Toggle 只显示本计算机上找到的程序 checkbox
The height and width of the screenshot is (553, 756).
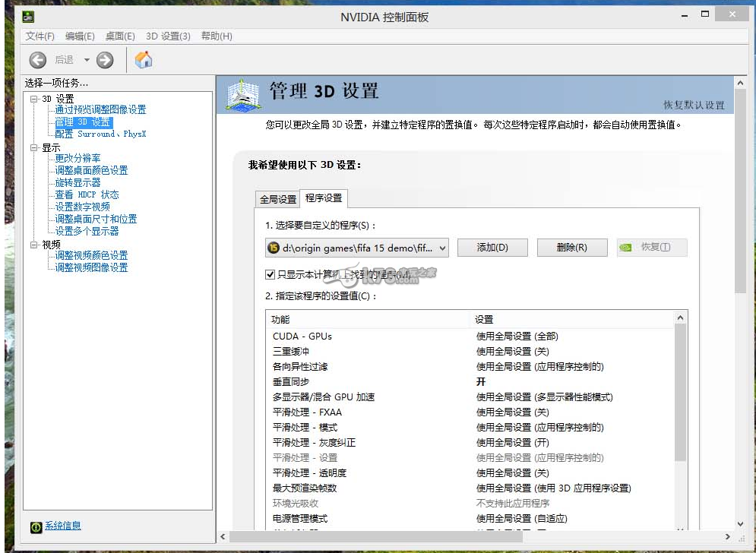click(270, 274)
